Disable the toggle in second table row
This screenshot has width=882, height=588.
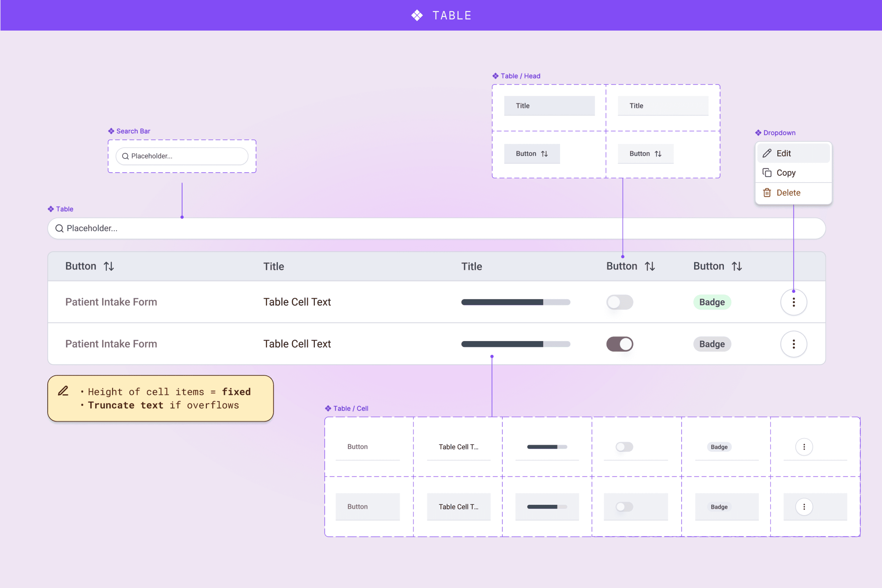(x=619, y=344)
